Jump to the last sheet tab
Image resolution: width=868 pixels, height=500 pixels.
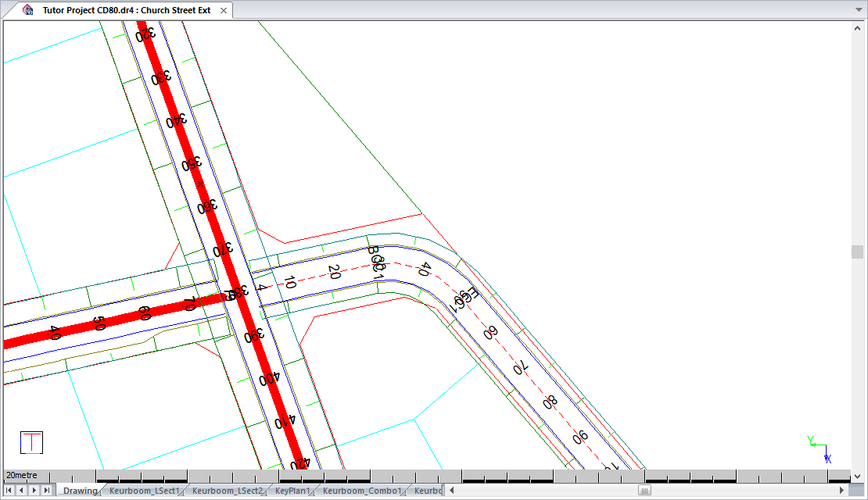[46, 491]
